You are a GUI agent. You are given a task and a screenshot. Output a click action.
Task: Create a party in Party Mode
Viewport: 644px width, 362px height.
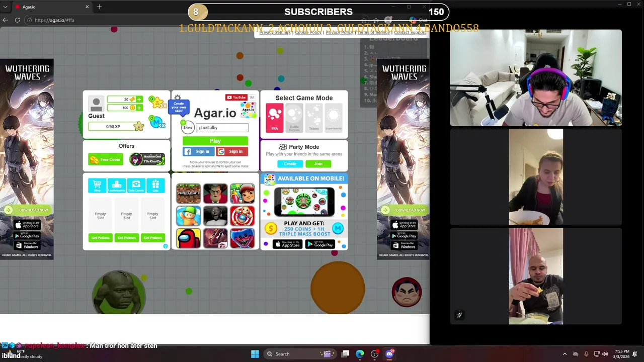[290, 164]
